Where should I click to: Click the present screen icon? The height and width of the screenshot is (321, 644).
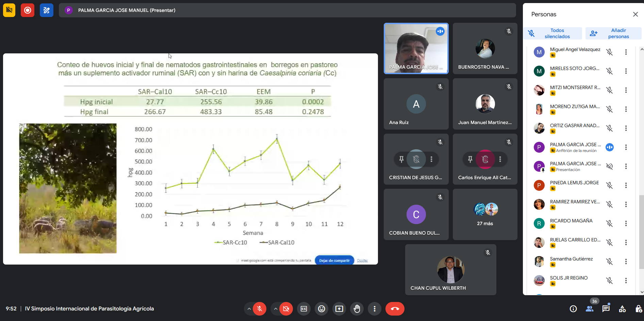coord(339,309)
